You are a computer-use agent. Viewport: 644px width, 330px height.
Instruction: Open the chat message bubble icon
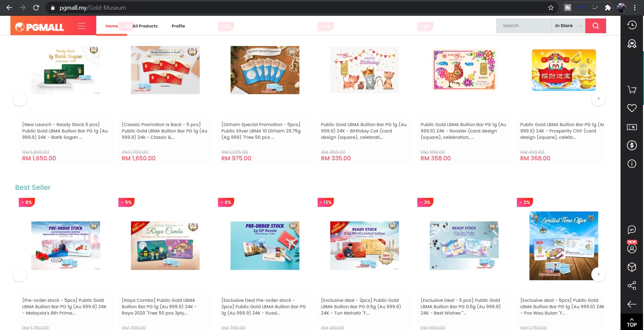point(632,230)
